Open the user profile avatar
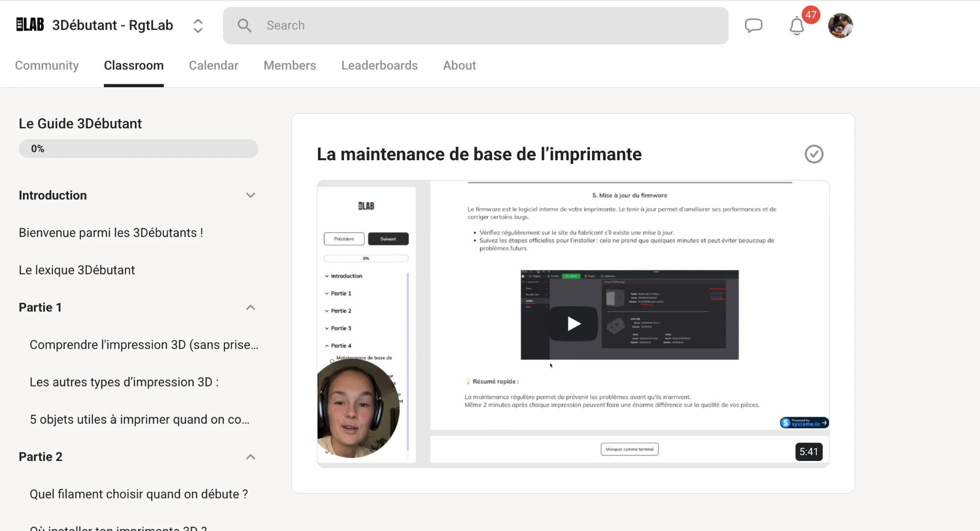 pos(840,25)
